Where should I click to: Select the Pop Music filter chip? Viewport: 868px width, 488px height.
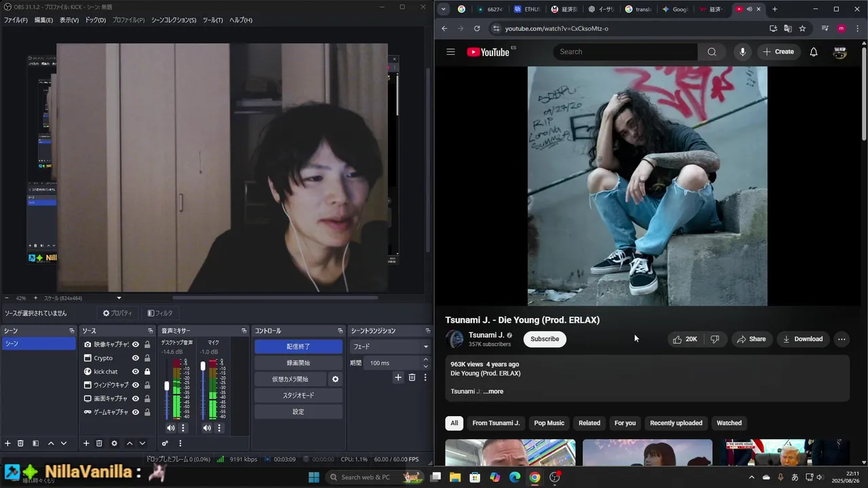pos(549,423)
